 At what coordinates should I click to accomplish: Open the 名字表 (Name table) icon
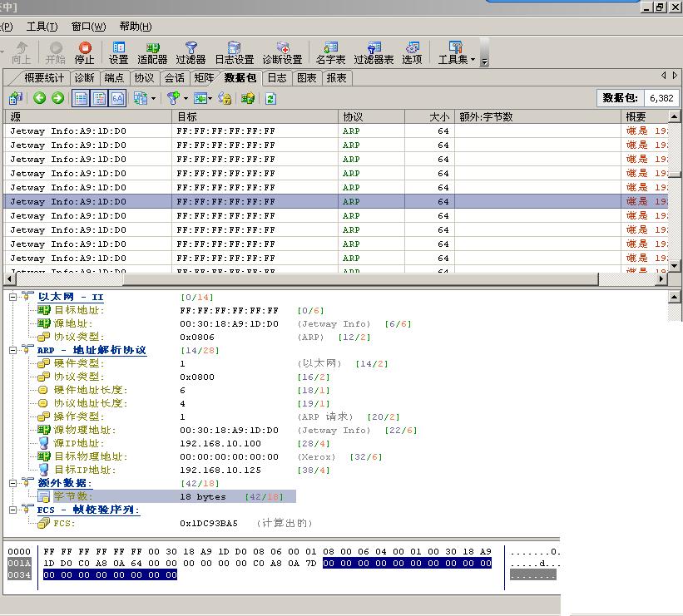tap(330, 49)
